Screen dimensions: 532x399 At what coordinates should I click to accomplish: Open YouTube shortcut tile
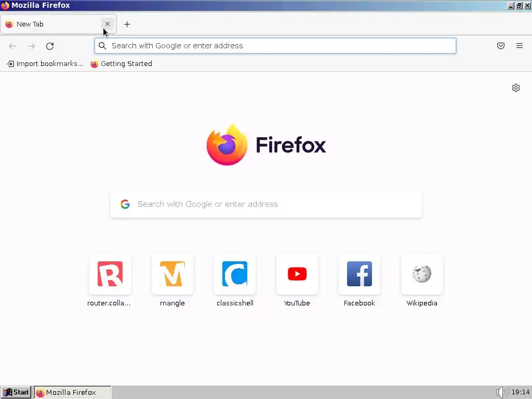(x=297, y=281)
